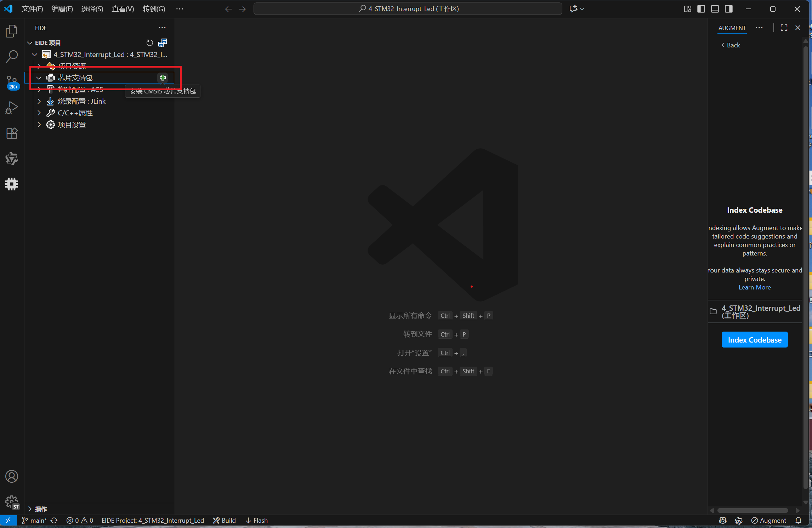Click the Flash button in status bar
This screenshot has height=528, width=812.
click(x=257, y=520)
